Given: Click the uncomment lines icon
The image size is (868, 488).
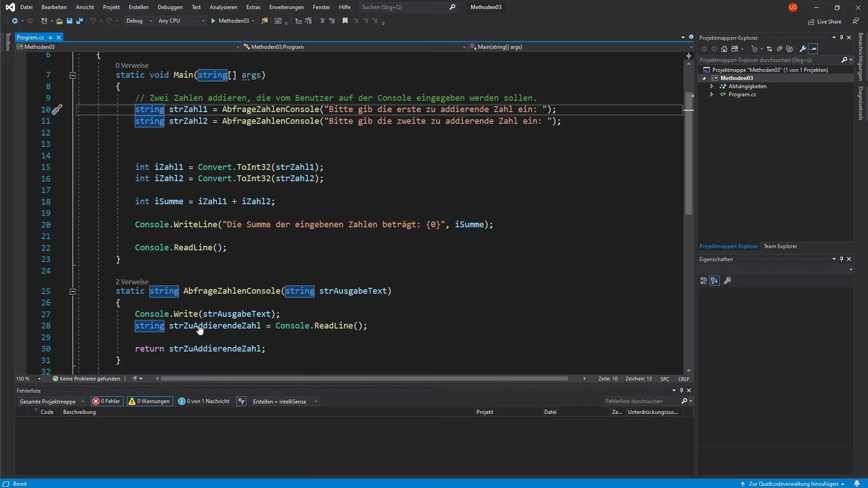Looking at the screenshot, I should click(x=332, y=21).
